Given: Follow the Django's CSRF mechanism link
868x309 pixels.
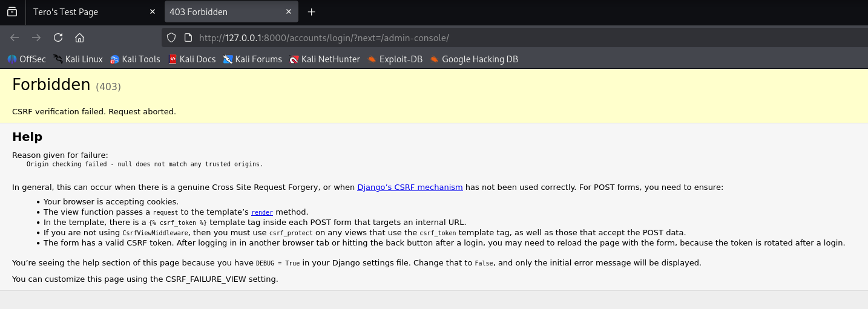Looking at the screenshot, I should 410,187.
